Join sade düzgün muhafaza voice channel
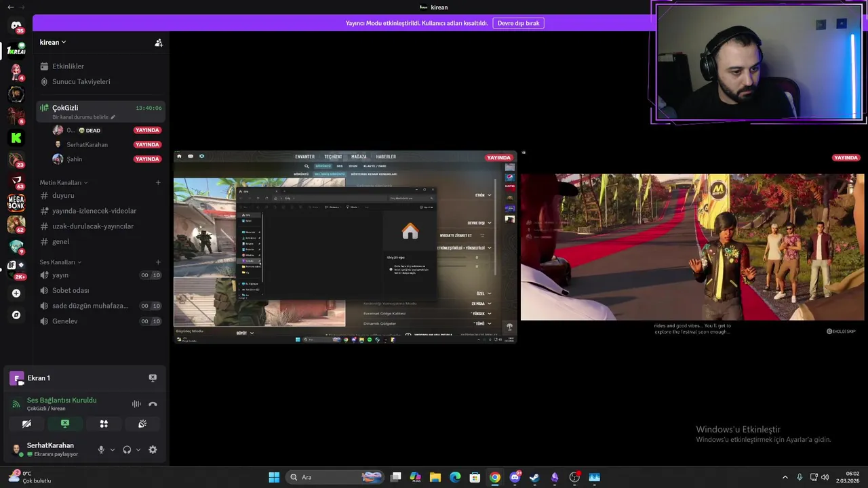868x488 pixels. [x=100, y=306]
